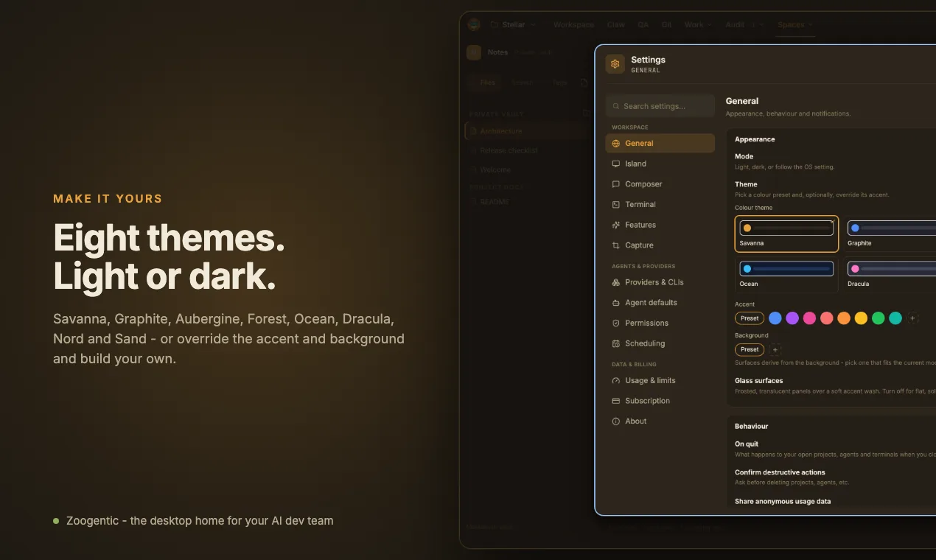Image resolution: width=936 pixels, height=560 pixels.
Task: Open the Composer settings icon
Action: 616,184
